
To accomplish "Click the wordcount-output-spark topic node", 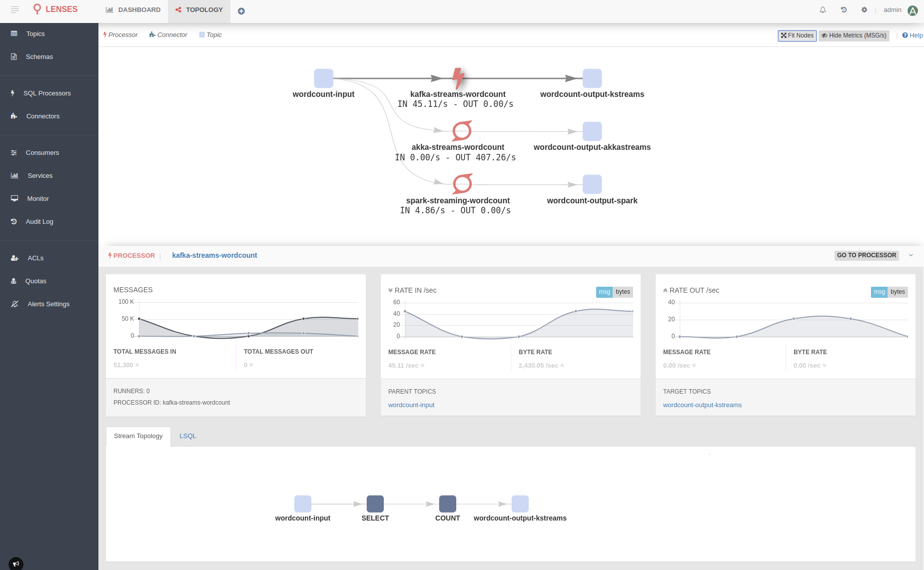I will pyautogui.click(x=592, y=184).
